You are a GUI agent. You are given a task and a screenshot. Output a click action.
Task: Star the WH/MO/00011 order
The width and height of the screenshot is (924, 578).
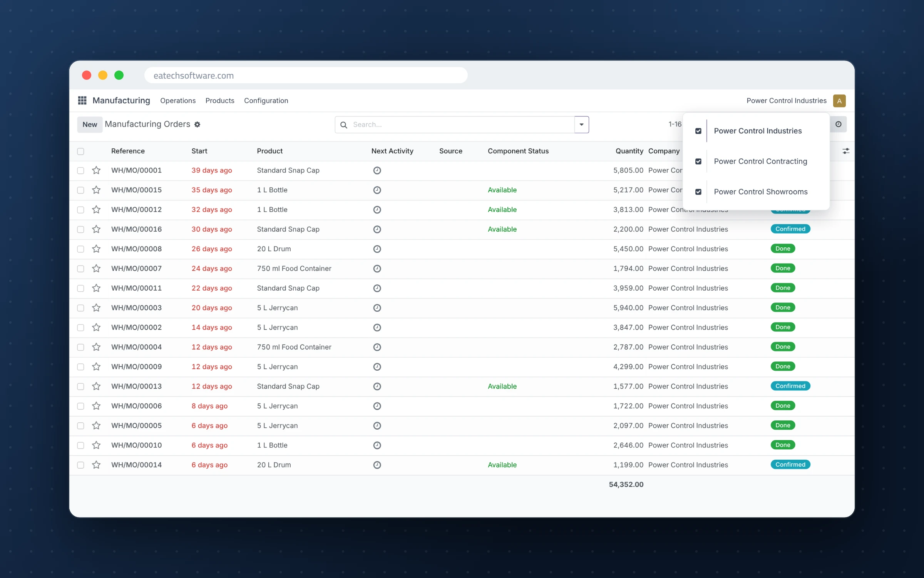pos(96,288)
